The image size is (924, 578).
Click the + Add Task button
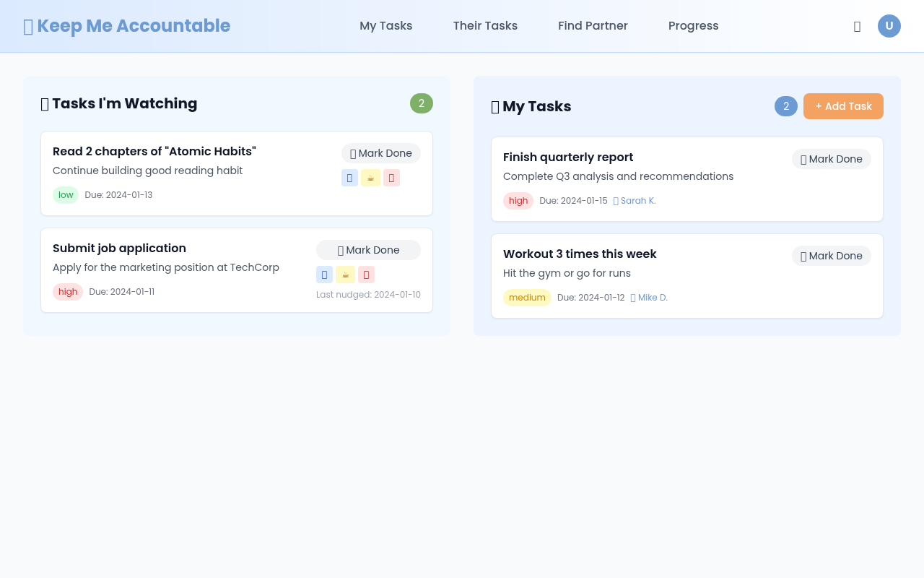[843, 106]
